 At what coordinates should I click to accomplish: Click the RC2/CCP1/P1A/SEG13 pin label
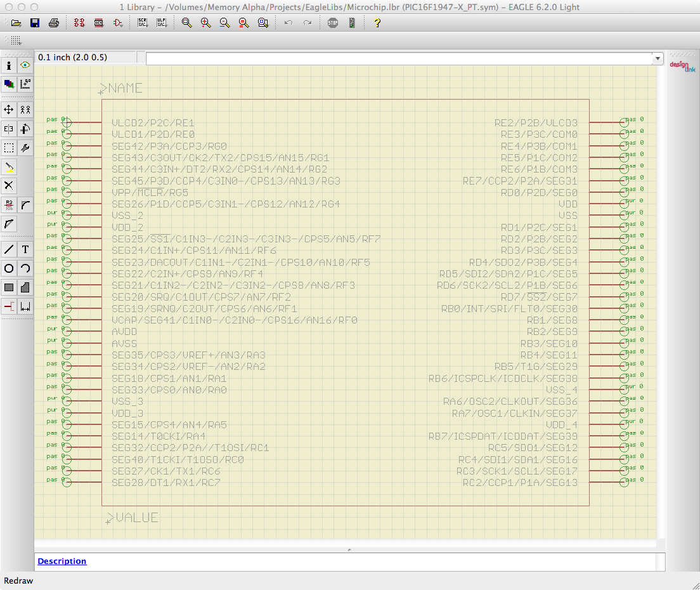520,483
